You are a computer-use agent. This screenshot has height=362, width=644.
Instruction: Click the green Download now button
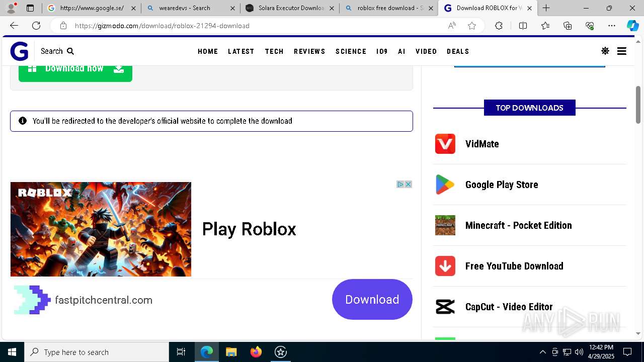click(75, 72)
